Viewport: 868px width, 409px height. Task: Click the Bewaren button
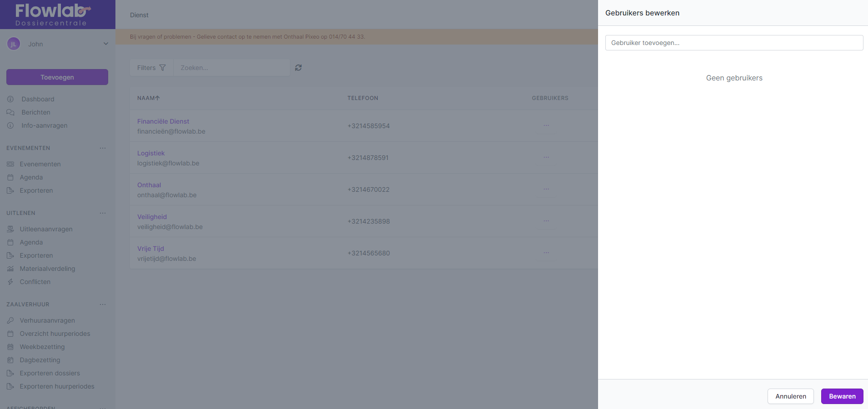coord(842,396)
